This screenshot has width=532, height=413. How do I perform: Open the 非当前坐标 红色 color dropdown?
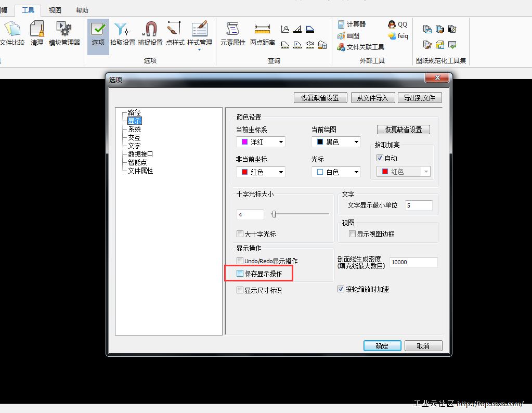point(261,172)
